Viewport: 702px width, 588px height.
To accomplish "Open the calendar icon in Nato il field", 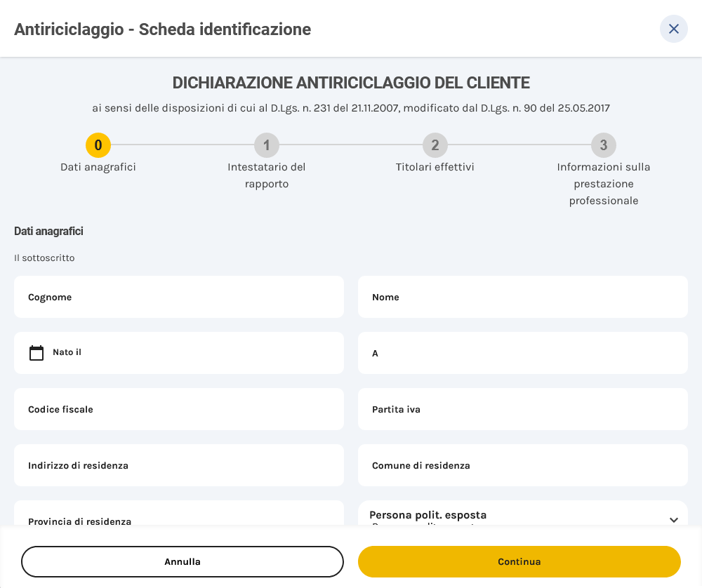I will tap(36, 353).
